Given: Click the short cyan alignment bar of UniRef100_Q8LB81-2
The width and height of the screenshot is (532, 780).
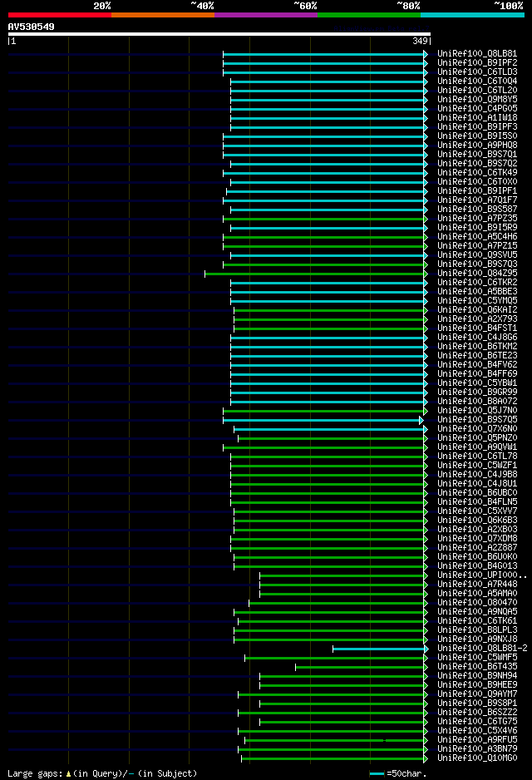Looking at the screenshot, I should [x=379, y=649].
